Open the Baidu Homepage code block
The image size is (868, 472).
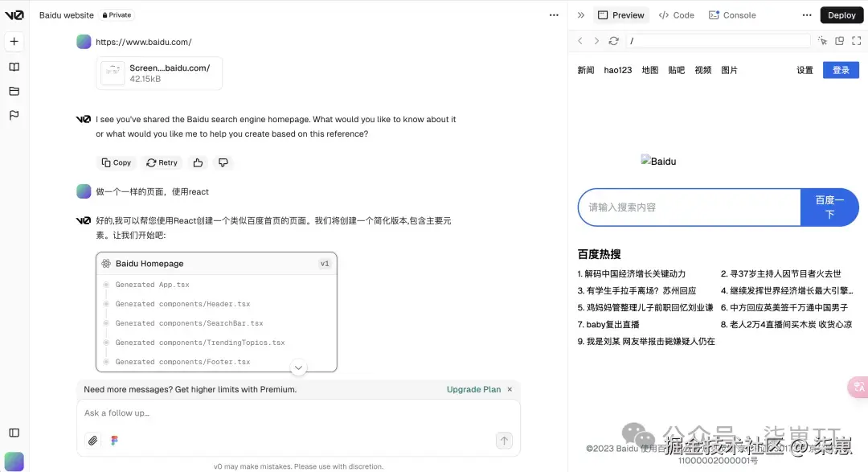click(216, 264)
